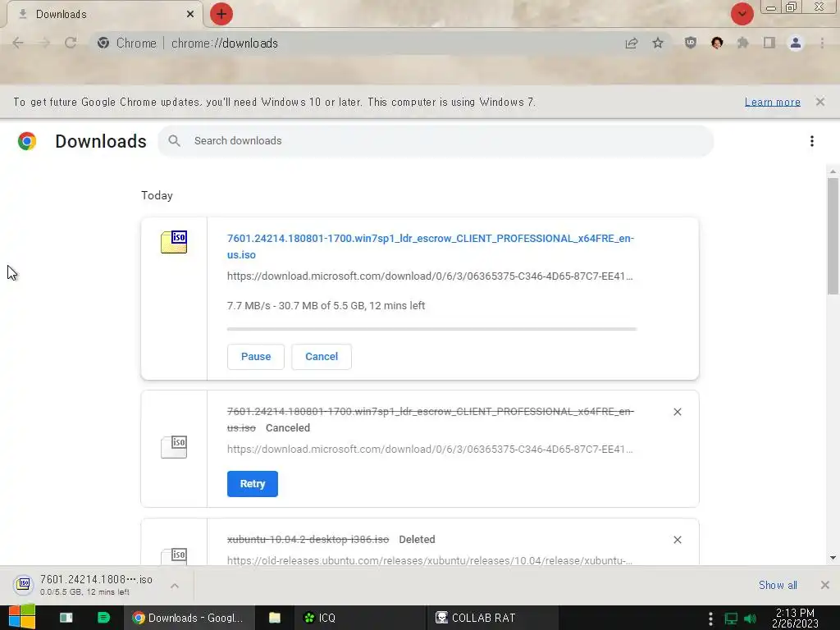Click the volume speaker tray icon
840x630 pixels.
pos(750,619)
